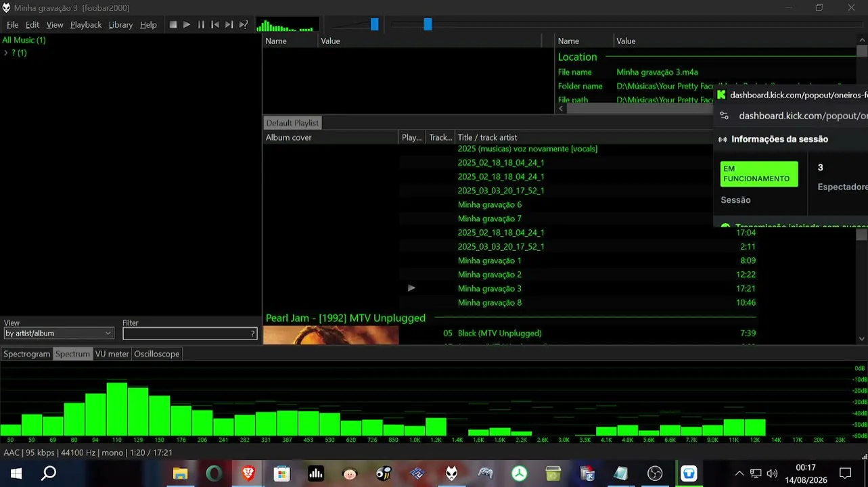
Task: Stop playback with the Stop button
Action: [173, 24]
